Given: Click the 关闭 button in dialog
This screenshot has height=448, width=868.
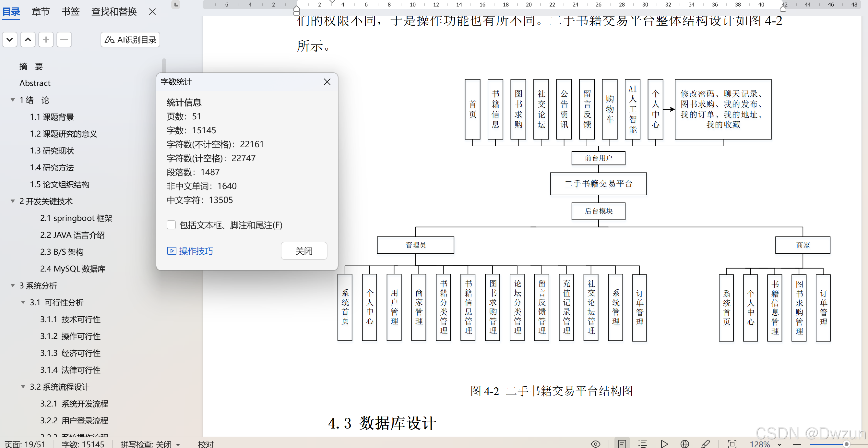Looking at the screenshot, I should pyautogui.click(x=303, y=251).
